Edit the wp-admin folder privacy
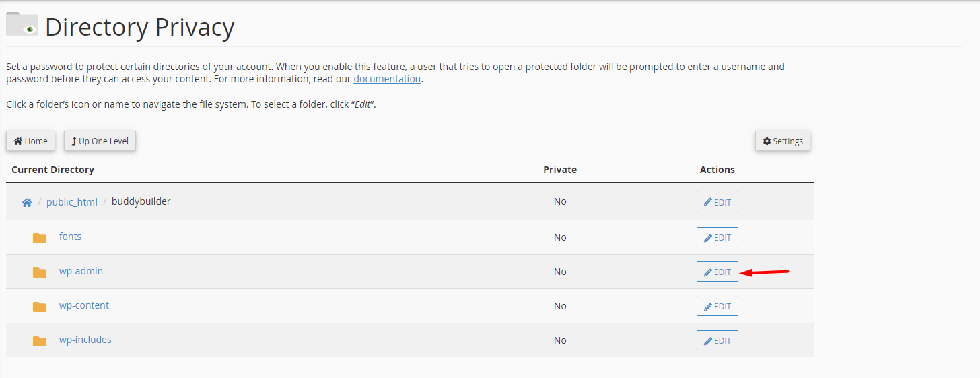Screen dimensions: 980x378 click(717, 272)
